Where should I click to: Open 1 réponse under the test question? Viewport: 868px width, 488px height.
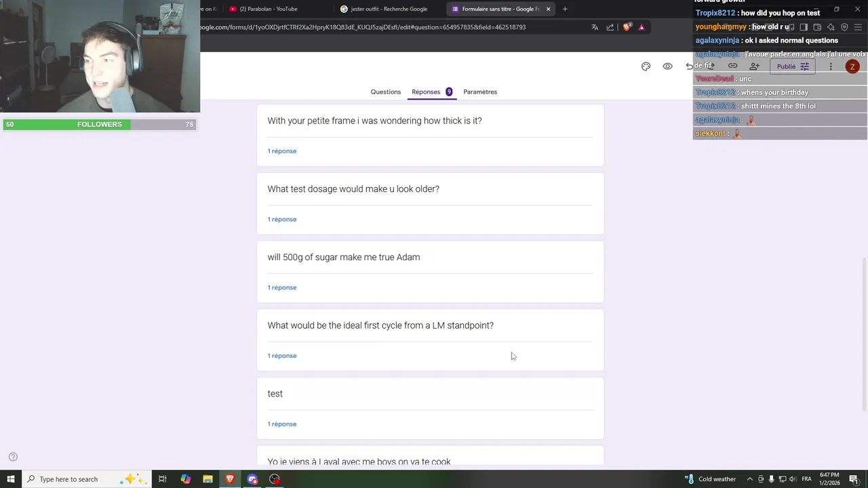tap(282, 424)
